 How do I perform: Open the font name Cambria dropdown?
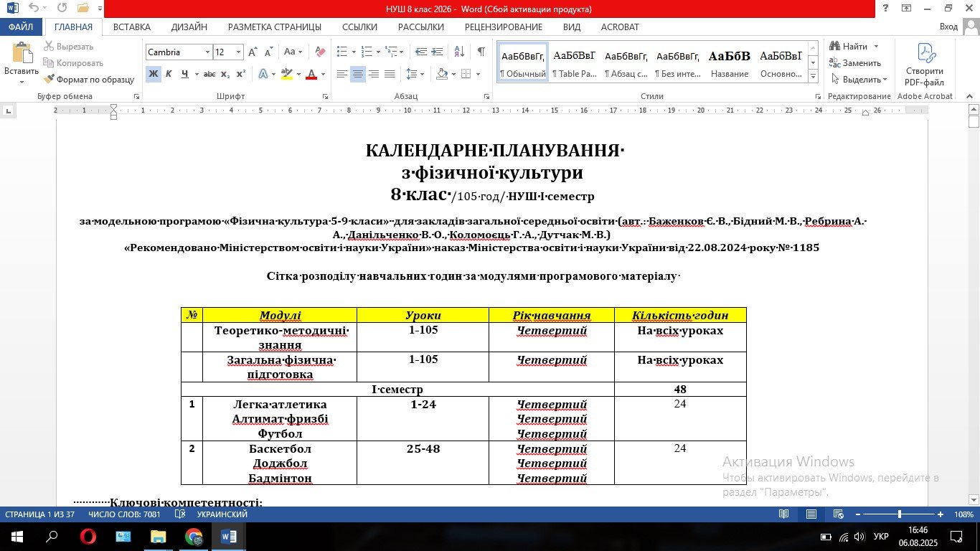(207, 52)
